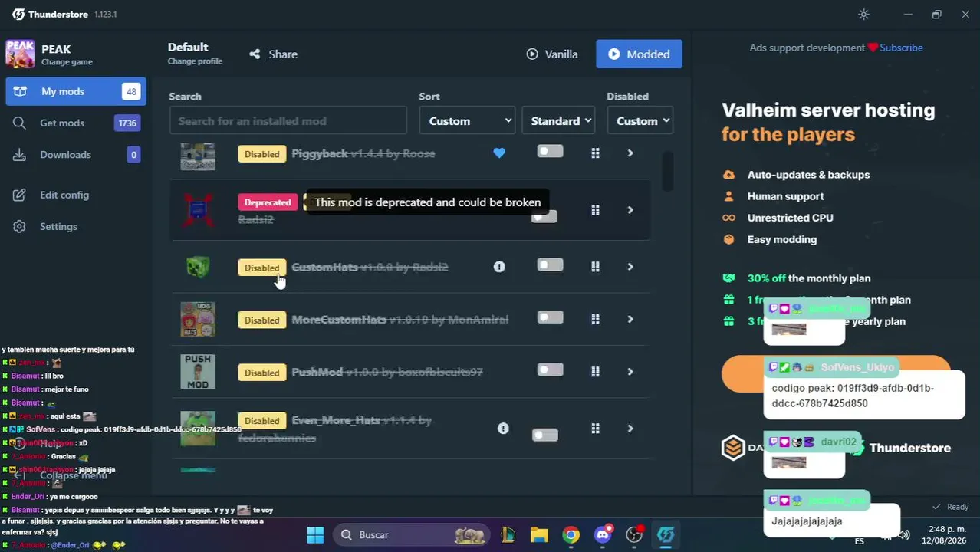
Task: Click the MoreCustomHats drag handle icon
Action: point(595,320)
